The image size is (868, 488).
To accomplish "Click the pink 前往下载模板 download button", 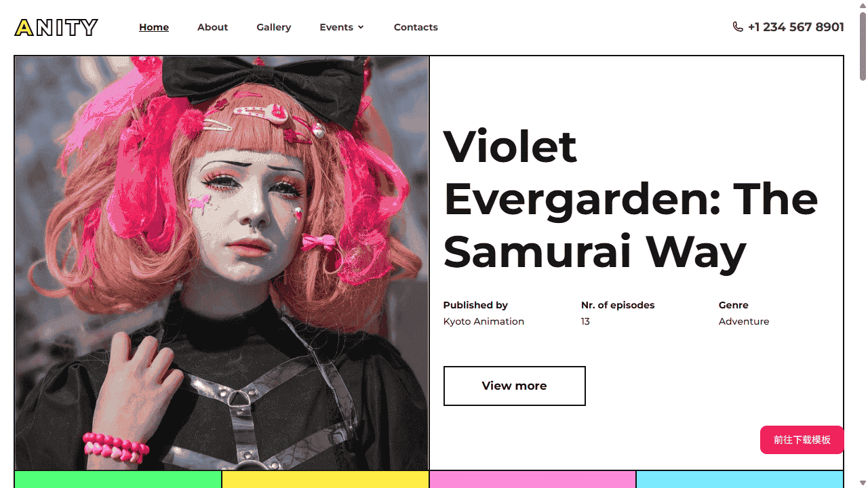I will point(802,440).
